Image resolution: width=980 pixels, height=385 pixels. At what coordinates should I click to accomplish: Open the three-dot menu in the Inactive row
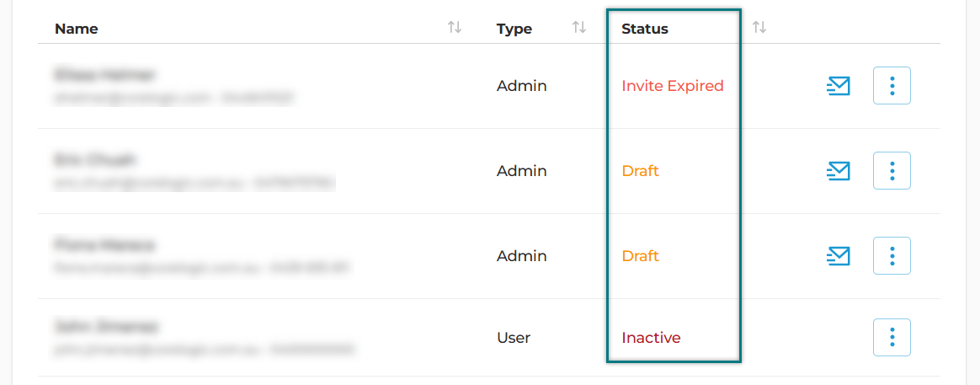pos(892,338)
